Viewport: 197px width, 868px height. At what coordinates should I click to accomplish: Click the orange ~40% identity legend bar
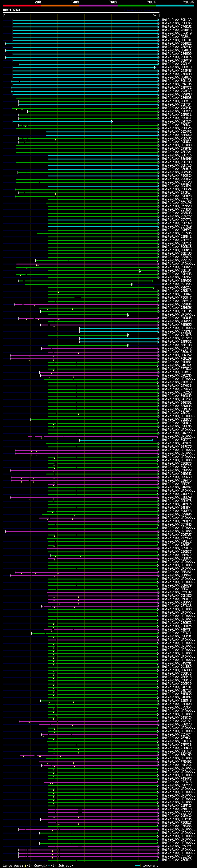(x=60, y=6)
